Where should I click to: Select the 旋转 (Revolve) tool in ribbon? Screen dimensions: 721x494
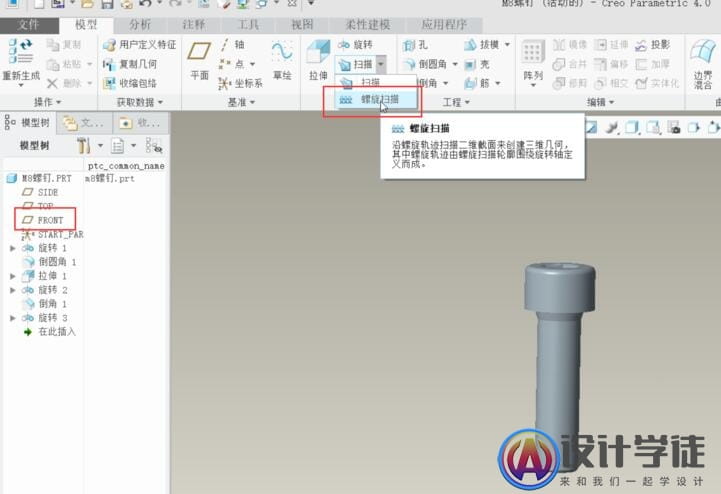(x=357, y=45)
